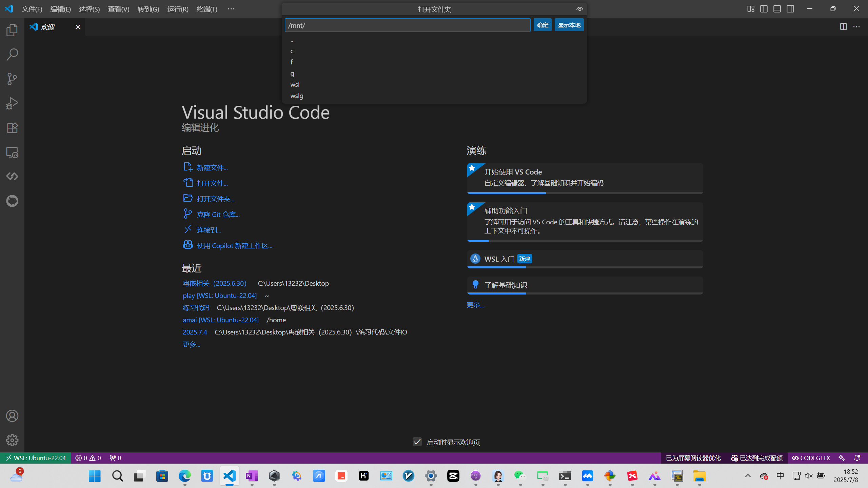Image resolution: width=868 pixels, height=488 pixels.
Task: Open the Run and Debug view
Action: 12,103
